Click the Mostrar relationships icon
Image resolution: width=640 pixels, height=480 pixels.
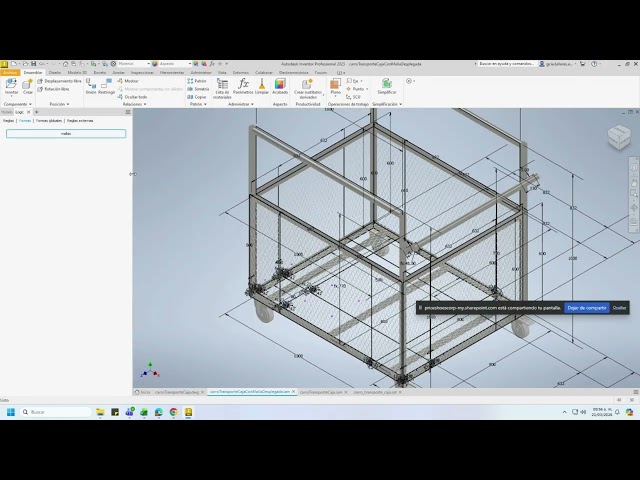click(128, 81)
